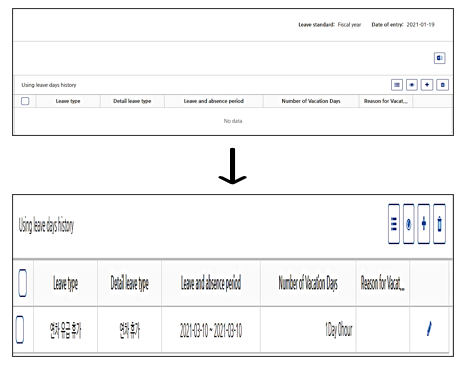This screenshot has width=465, height=365.
Task: Click 'Leave type' header in No data table
Action: click(x=68, y=101)
